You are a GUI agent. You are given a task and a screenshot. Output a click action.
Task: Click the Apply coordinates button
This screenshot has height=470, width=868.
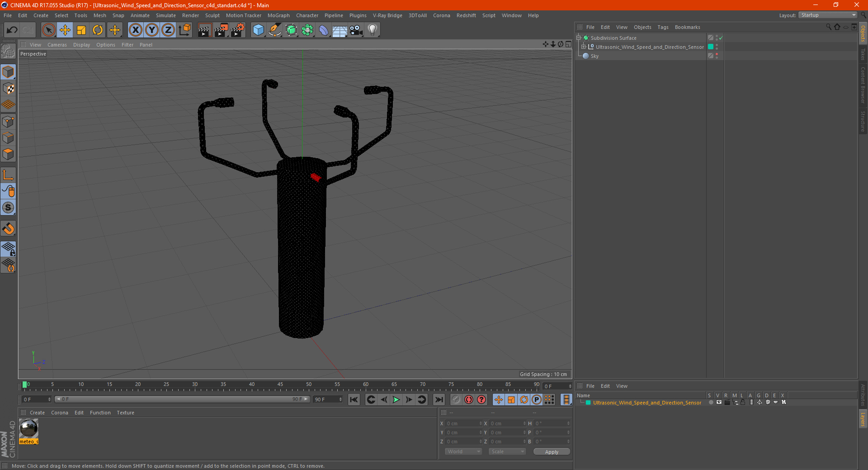552,451
